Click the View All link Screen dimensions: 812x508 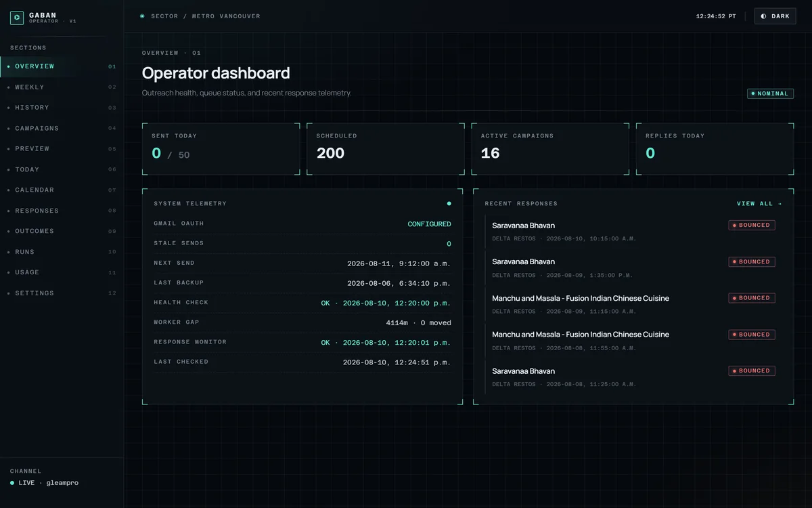pos(759,204)
